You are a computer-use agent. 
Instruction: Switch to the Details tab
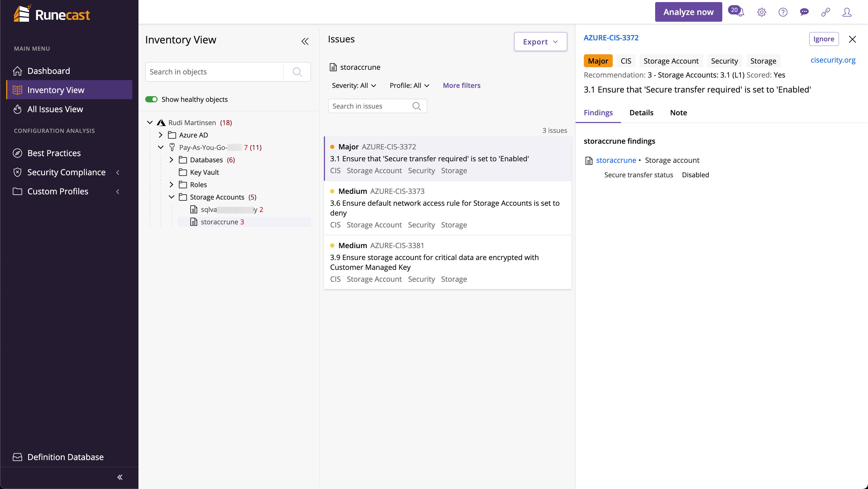641,112
